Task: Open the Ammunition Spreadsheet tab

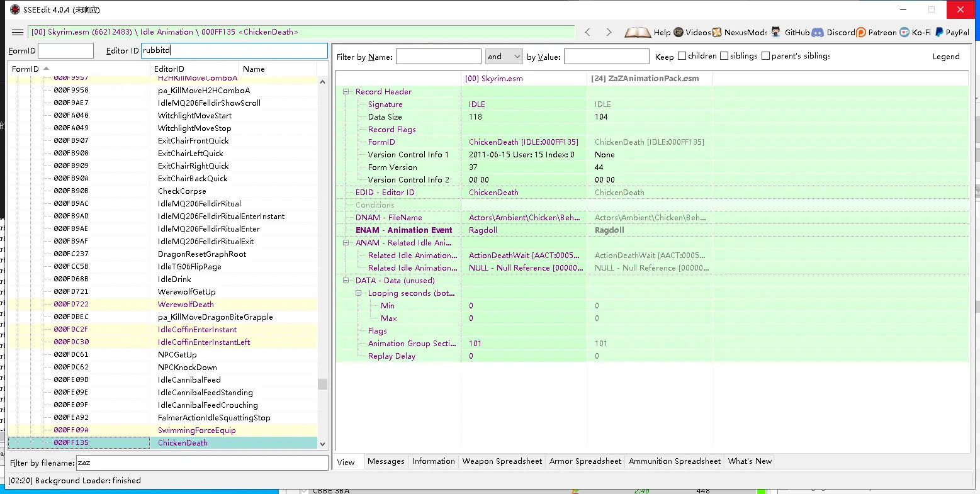Action: pos(674,461)
